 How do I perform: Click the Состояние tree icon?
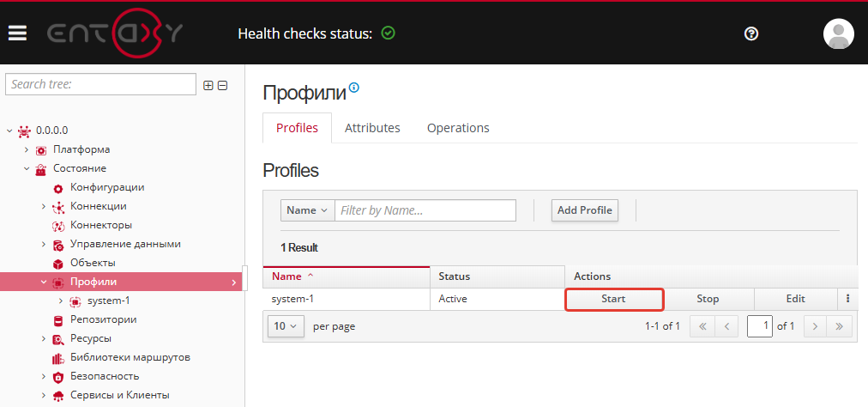coord(41,169)
